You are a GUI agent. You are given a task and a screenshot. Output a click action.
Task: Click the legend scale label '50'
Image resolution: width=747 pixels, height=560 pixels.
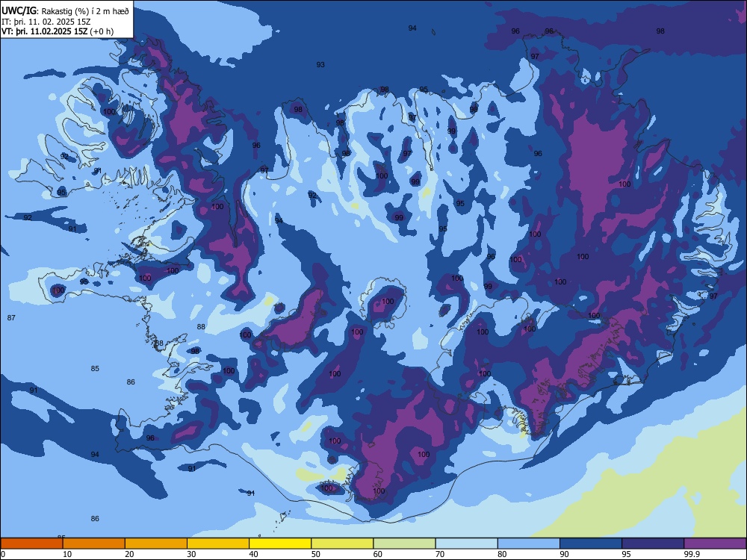(x=316, y=554)
